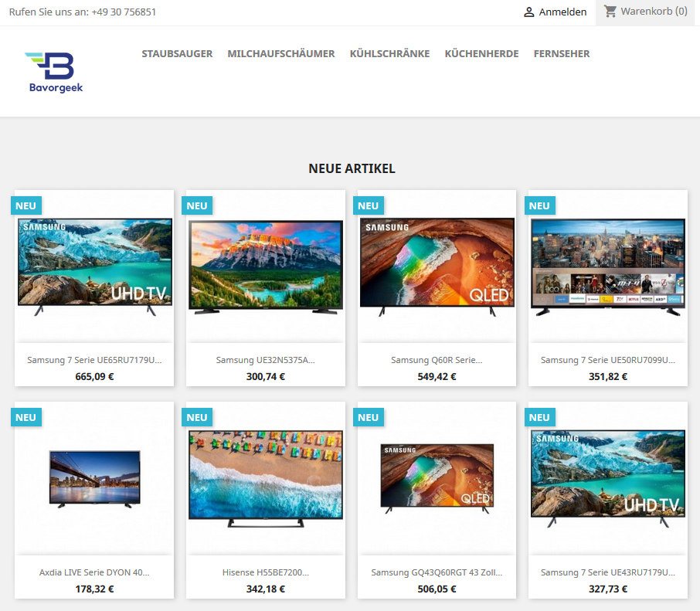Click the NEU badge on Axdia LIVE DYON

(x=26, y=417)
